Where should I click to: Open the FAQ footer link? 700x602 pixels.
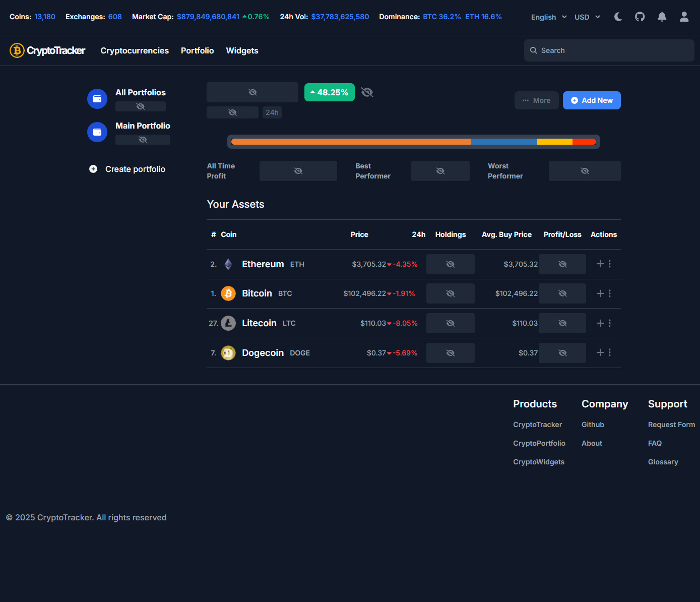(655, 443)
